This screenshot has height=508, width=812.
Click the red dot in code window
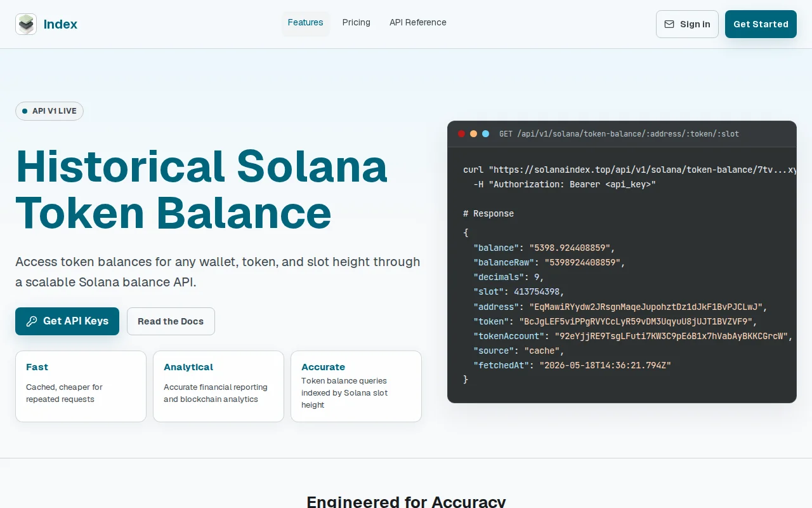coord(461,134)
